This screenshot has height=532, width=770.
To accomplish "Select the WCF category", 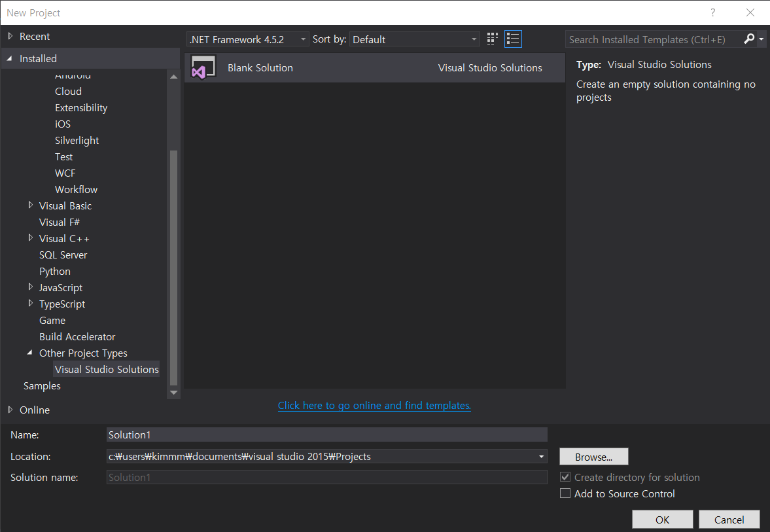I will tap(65, 173).
